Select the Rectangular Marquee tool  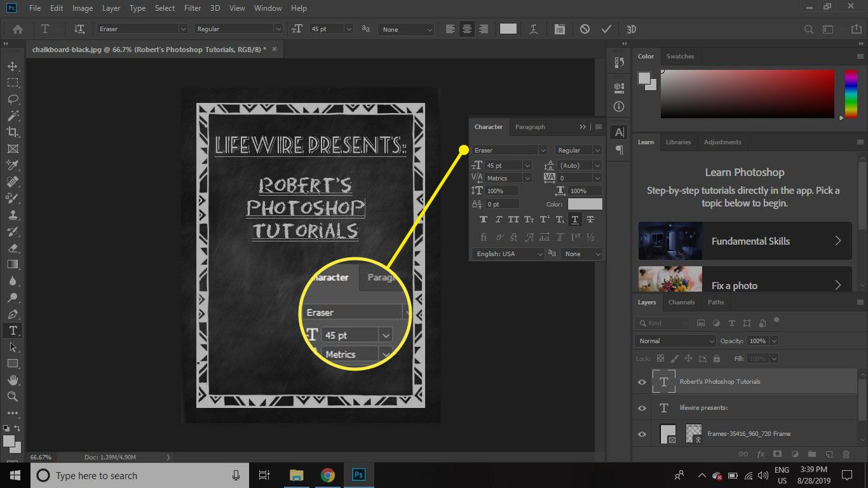(13, 83)
